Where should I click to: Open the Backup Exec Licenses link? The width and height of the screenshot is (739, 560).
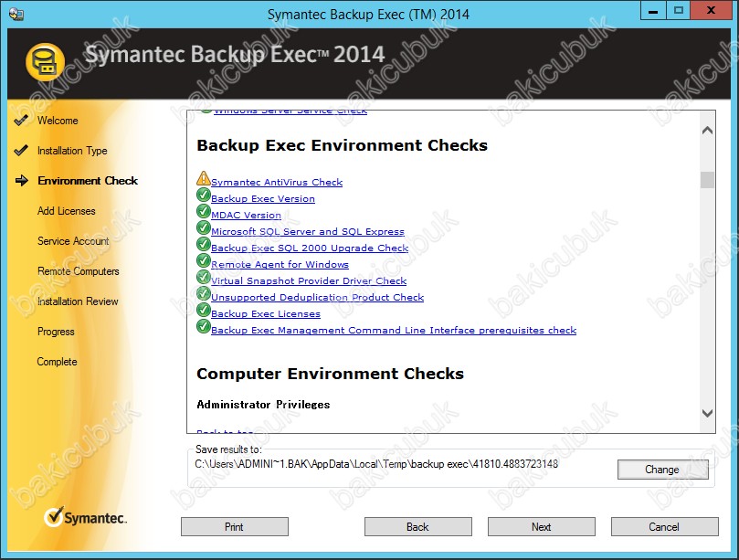point(266,314)
